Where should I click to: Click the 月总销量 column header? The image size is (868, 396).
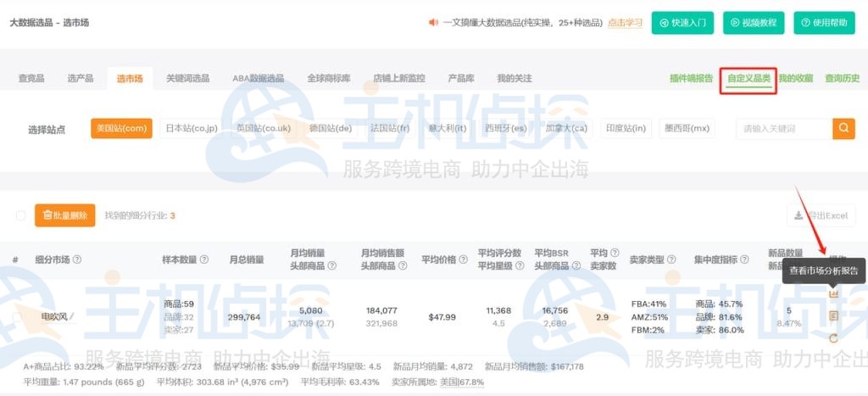tap(247, 259)
